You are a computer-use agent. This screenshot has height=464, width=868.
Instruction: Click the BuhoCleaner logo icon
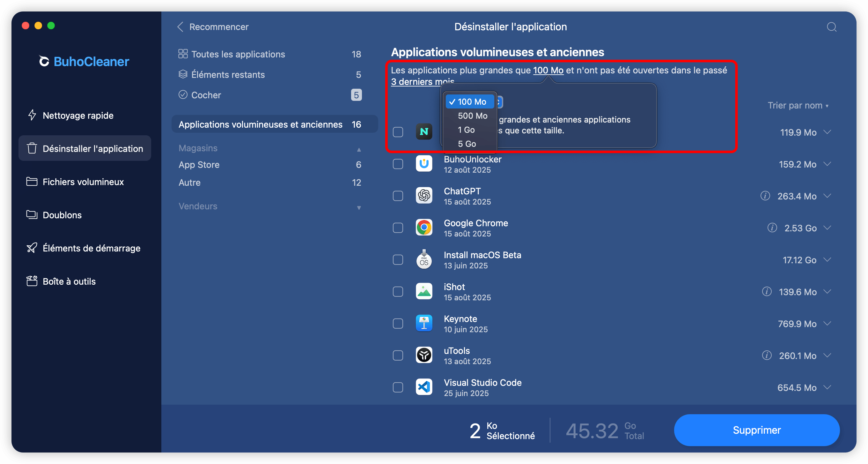click(44, 61)
